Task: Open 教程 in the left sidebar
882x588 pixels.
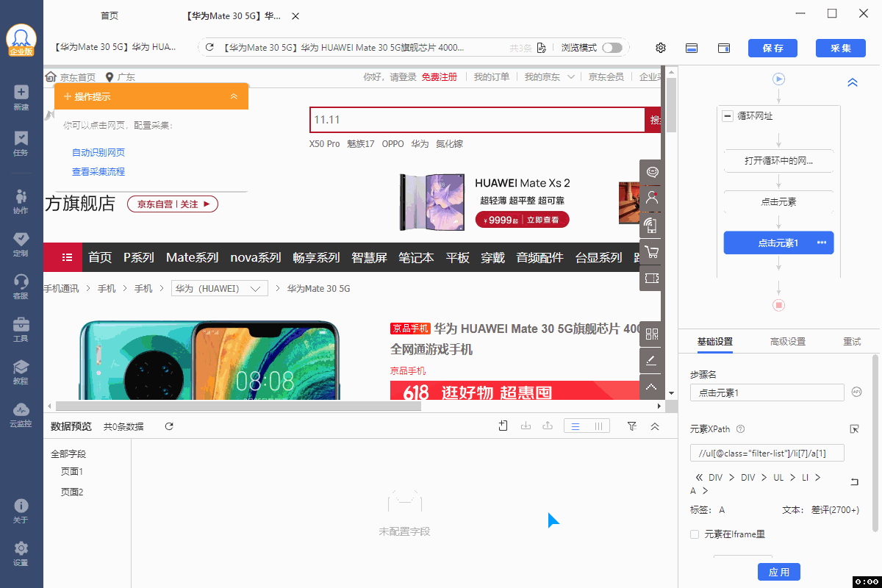Action: pyautogui.click(x=21, y=371)
